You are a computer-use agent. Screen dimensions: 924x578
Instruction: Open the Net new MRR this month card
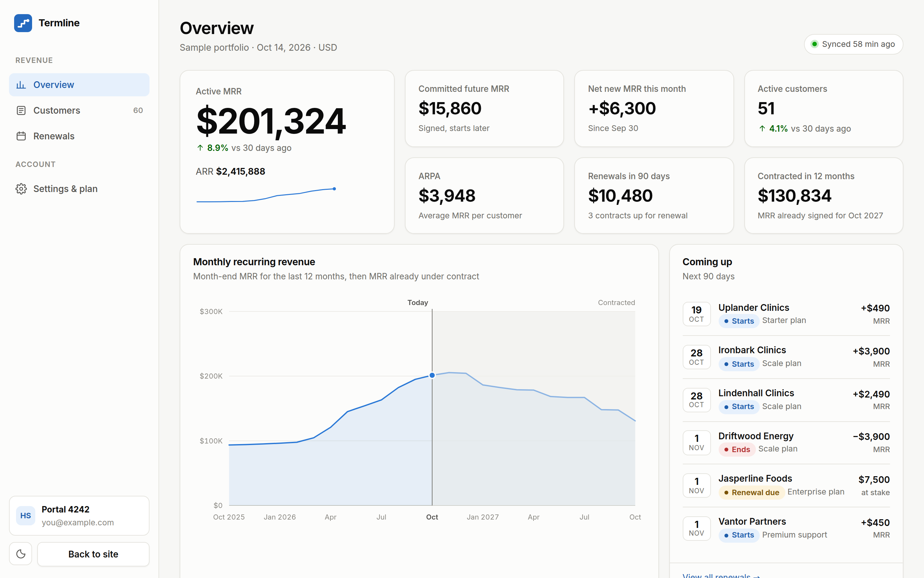(x=654, y=109)
